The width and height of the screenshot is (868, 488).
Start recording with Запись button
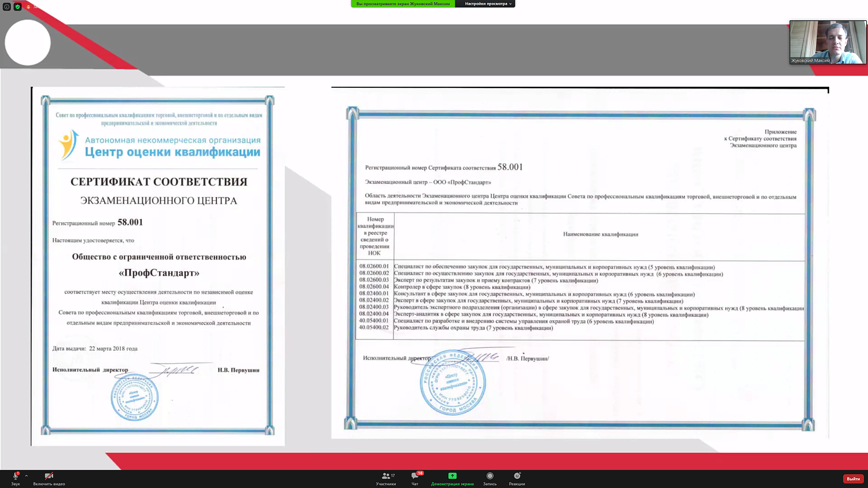(490, 478)
